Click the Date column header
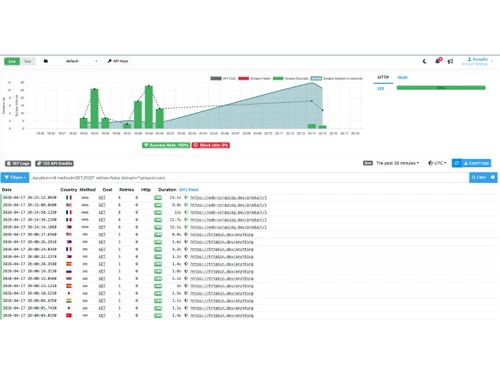 (7, 190)
